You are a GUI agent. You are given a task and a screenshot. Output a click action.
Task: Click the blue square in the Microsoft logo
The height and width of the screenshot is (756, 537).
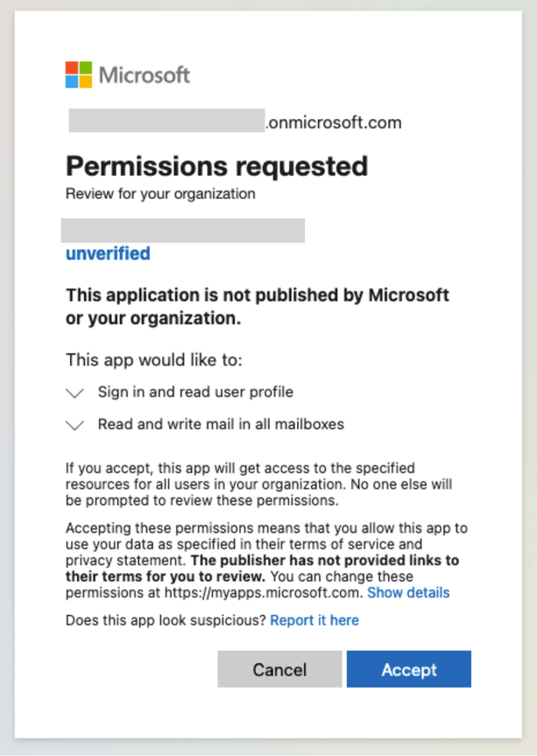(x=71, y=81)
